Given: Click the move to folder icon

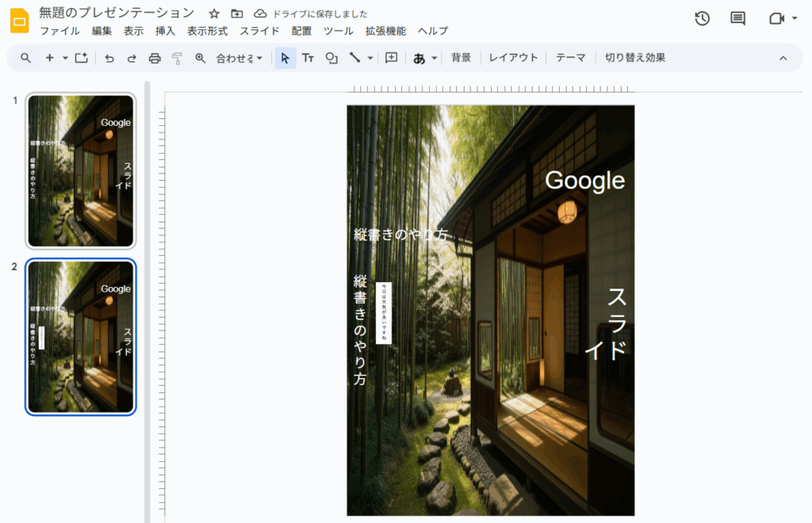Looking at the screenshot, I should (x=237, y=13).
